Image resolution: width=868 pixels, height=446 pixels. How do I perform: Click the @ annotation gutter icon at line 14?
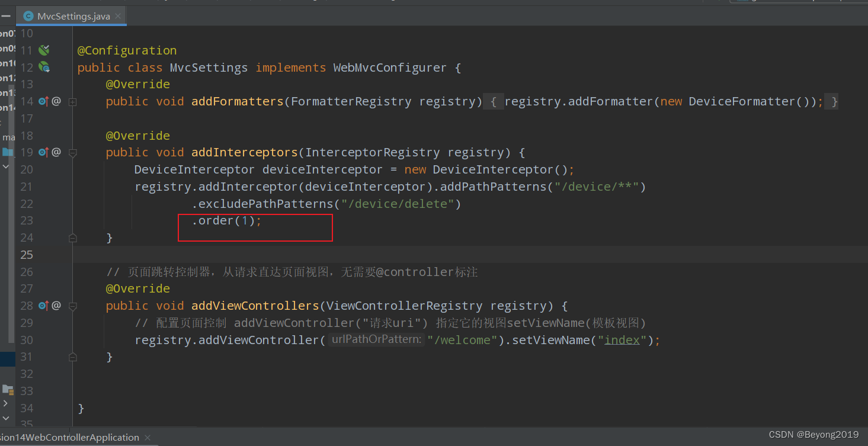[x=56, y=101]
